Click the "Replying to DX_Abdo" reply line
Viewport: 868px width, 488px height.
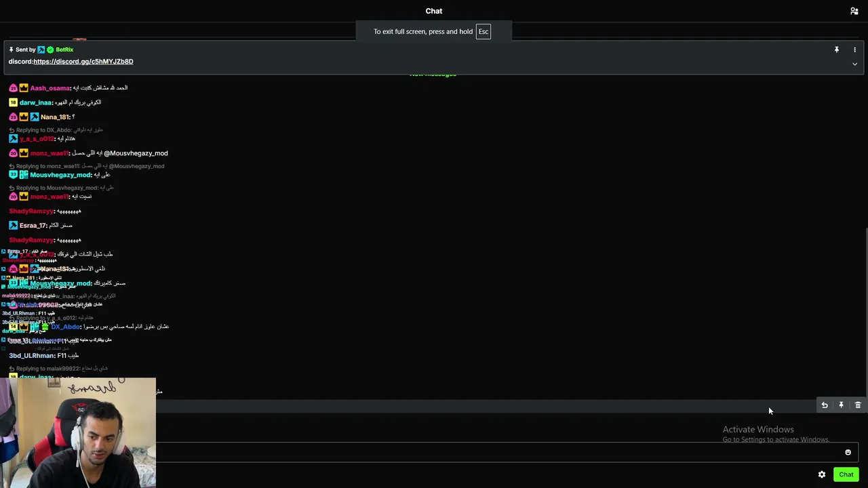pyautogui.click(x=56, y=130)
